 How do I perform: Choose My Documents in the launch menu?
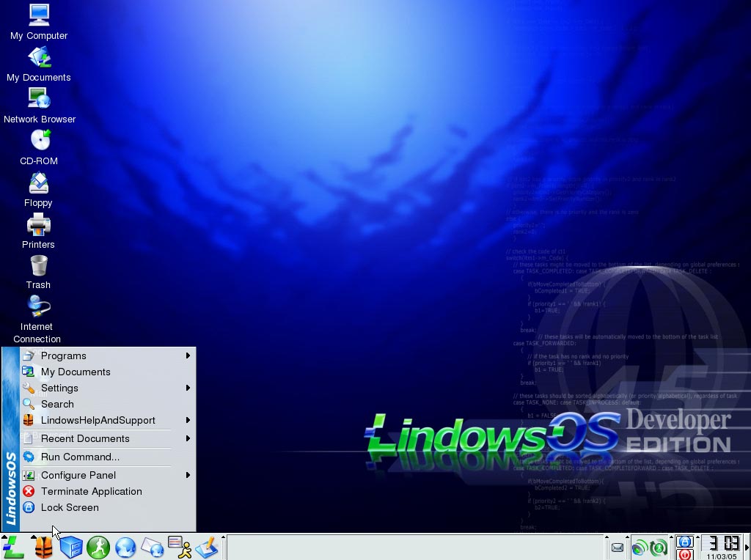coord(108,372)
